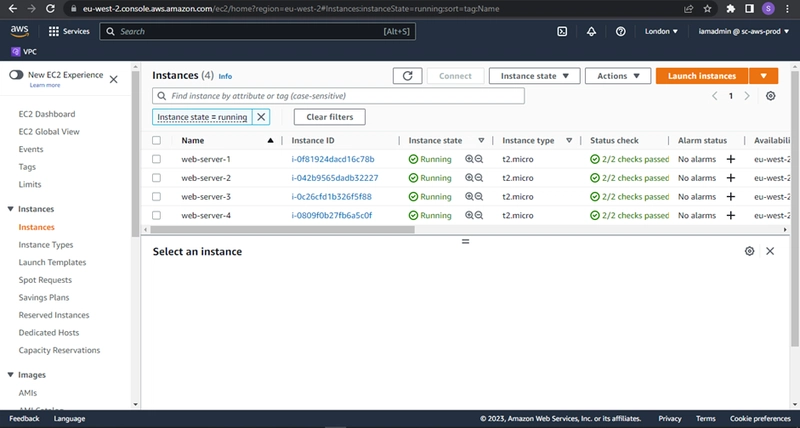Open Instance Types in sidebar
This screenshot has width=800, height=428.
46,245
